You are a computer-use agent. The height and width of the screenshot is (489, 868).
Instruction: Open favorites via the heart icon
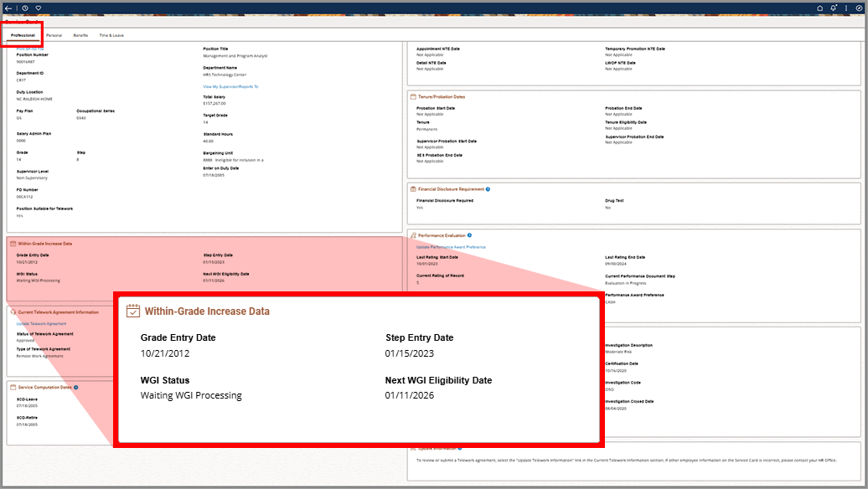(x=39, y=8)
